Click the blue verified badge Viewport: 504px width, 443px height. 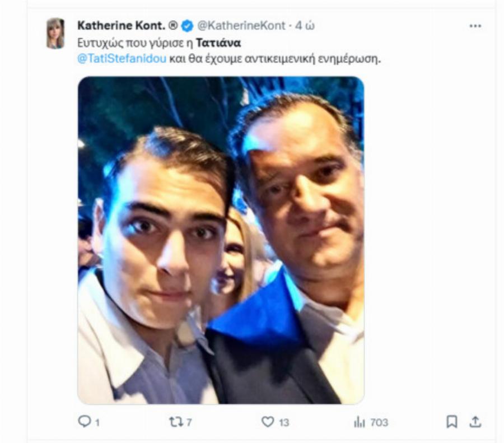[x=189, y=26]
